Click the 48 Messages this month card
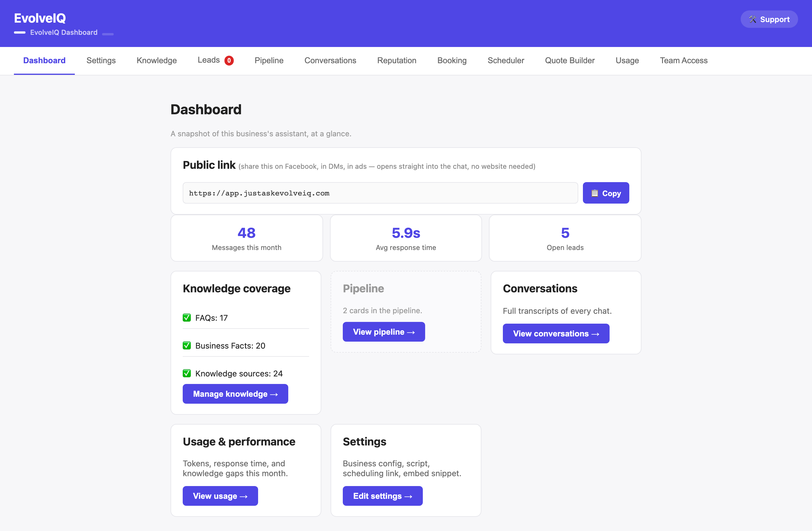 pos(247,238)
